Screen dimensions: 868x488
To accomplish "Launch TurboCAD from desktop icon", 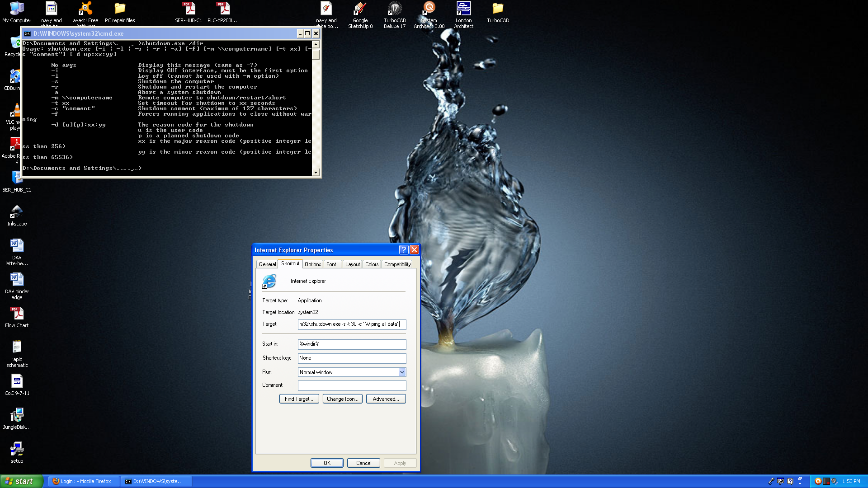I will tap(498, 9).
